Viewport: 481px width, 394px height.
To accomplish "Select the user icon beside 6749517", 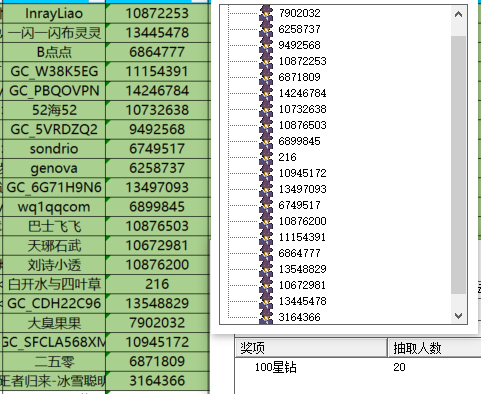I will click(x=266, y=205).
